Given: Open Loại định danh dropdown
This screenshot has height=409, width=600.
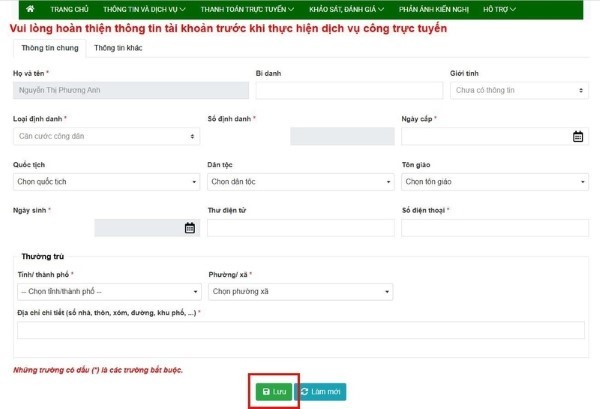Looking at the screenshot, I should pyautogui.click(x=106, y=136).
